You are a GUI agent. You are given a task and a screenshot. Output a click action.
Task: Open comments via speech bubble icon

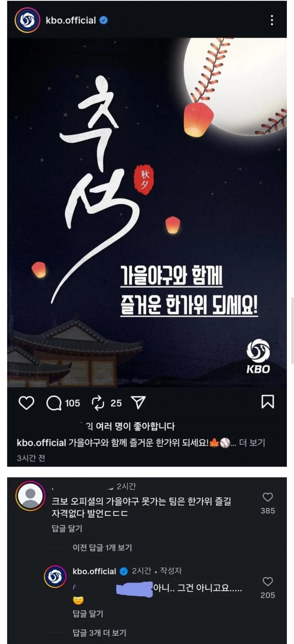[x=54, y=403]
